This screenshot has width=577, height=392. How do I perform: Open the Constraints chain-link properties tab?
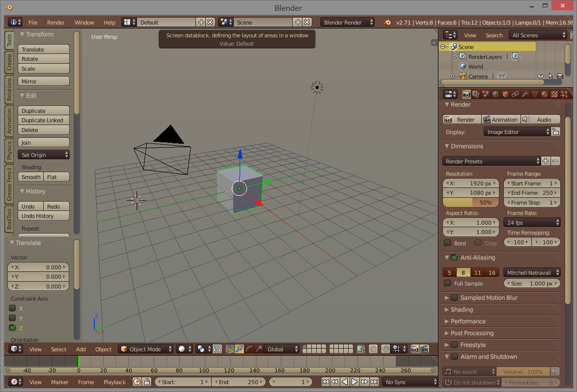515,94
